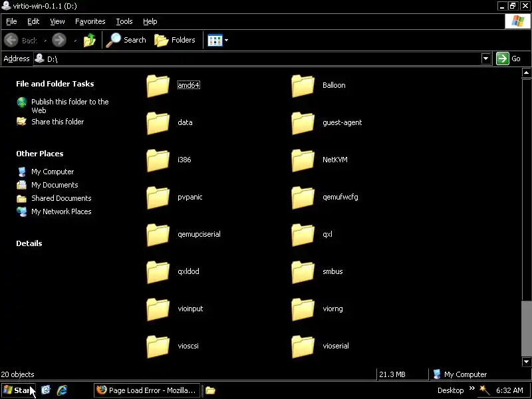Open the Favorites menu
532x399 pixels.
pos(90,21)
